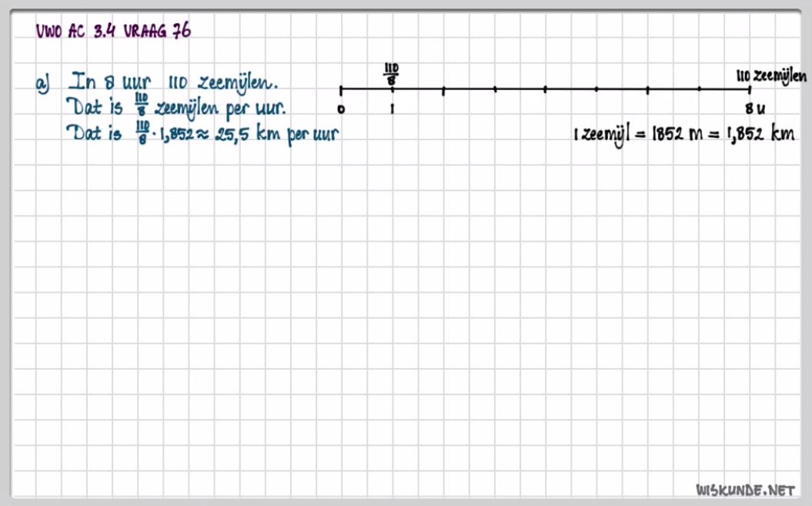The image size is (812, 506).
Task: Select the 'a)' question label
Action: 43,83
